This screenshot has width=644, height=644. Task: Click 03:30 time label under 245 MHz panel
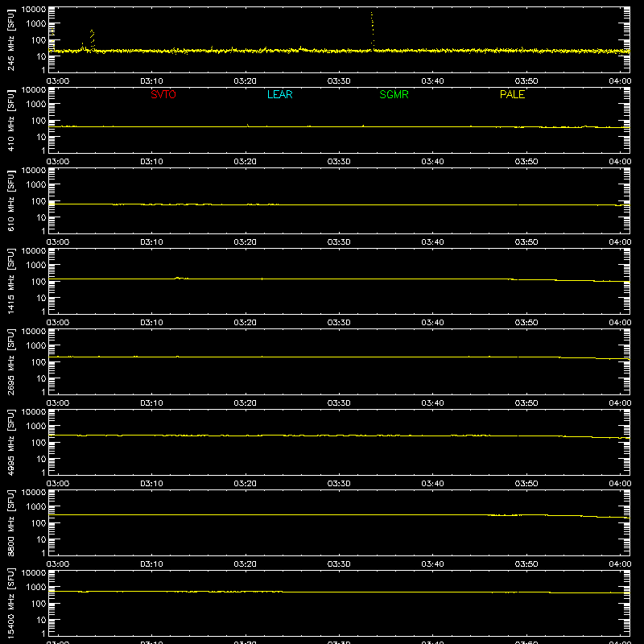click(x=339, y=81)
